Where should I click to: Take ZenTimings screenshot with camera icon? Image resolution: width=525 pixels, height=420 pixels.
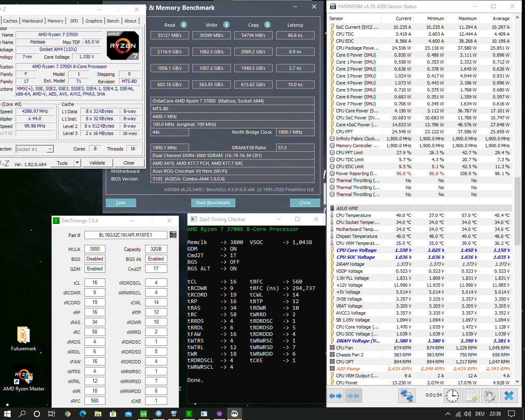(173, 235)
